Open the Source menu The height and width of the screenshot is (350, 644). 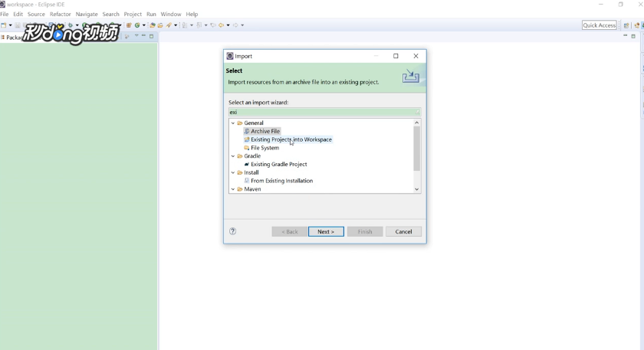36,14
